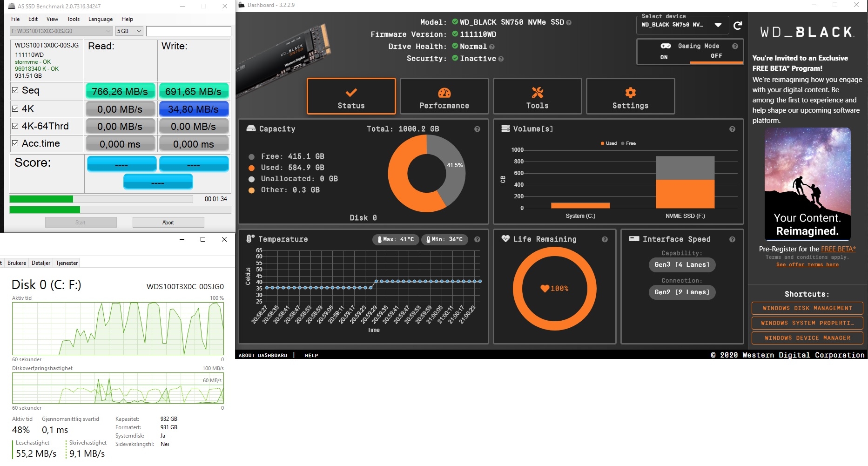The height and width of the screenshot is (466, 868).
Task: Open the File menu in AS SSD
Action: [15, 19]
